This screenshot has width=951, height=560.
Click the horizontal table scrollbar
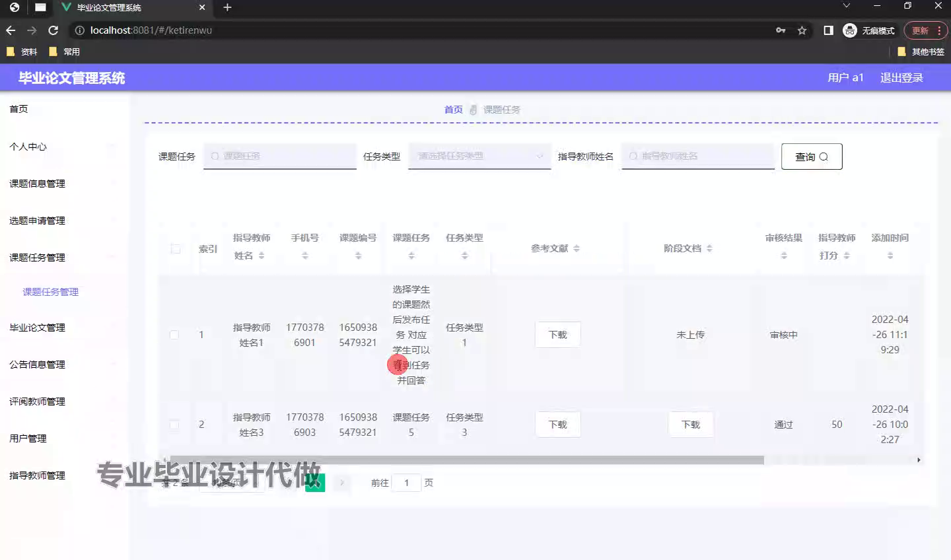click(x=467, y=460)
